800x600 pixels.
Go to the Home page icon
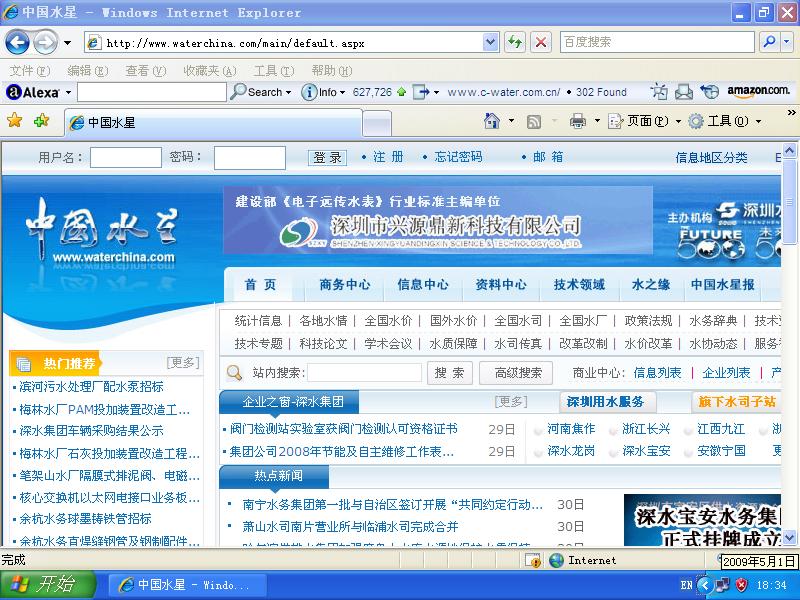(x=492, y=121)
